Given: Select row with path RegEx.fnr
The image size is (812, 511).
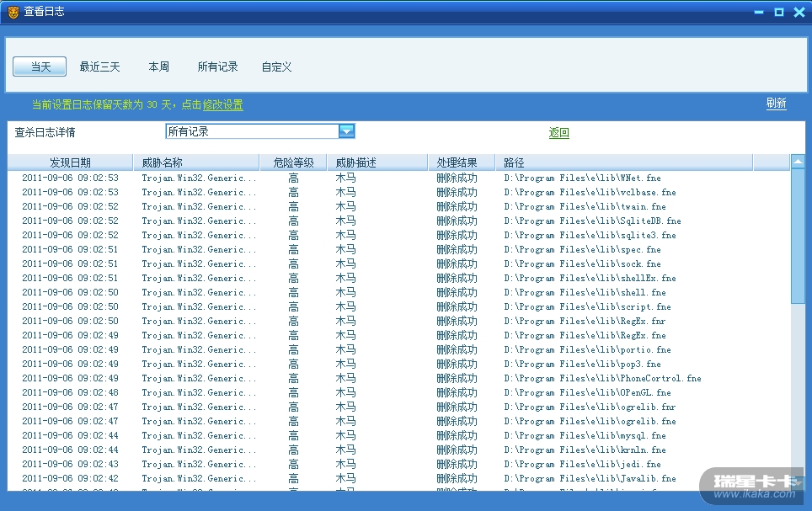Looking at the screenshot, I should point(398,321).
